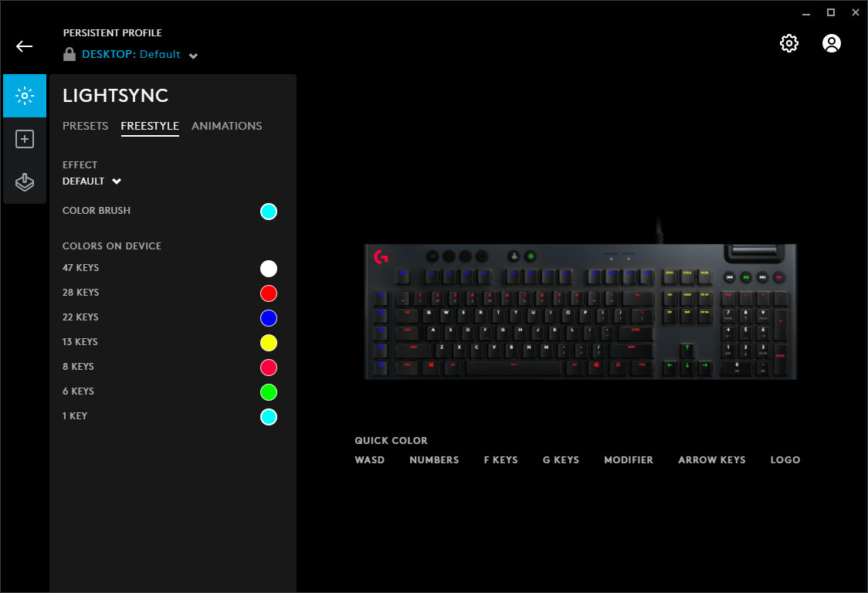868x593 pixels.
Task: Click the back arrow
Action: click(x=24, y=46)
